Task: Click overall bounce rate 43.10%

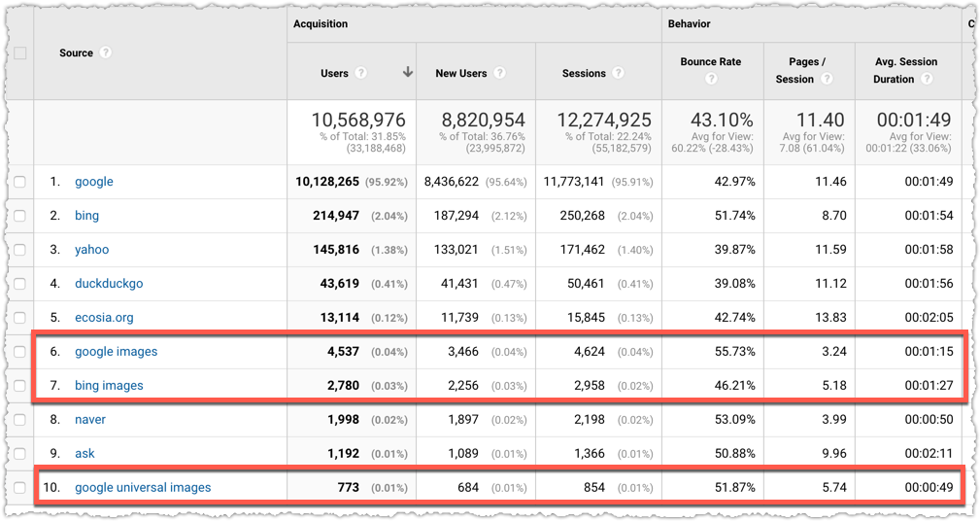Action: [722, 120]
